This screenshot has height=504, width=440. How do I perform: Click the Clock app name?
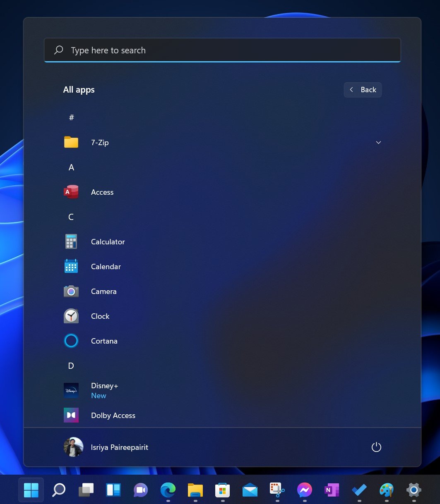(x=100, y=316)
